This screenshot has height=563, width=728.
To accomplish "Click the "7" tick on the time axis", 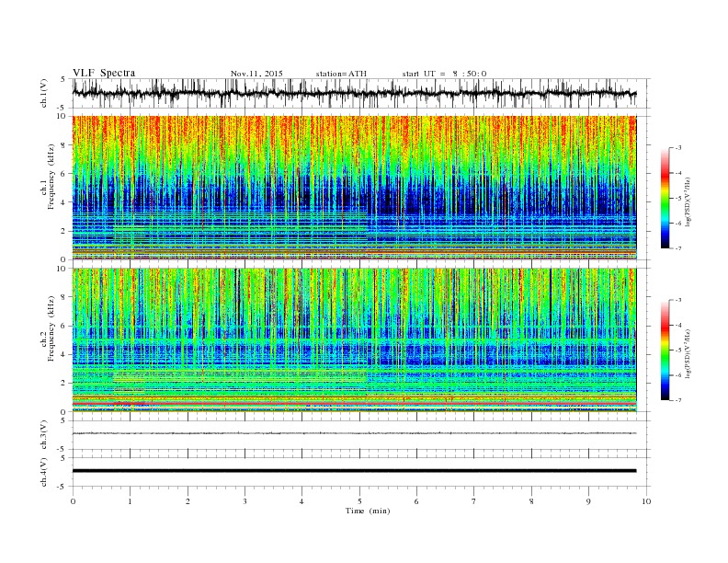I will pyautogui.click(x=474, y=501).
